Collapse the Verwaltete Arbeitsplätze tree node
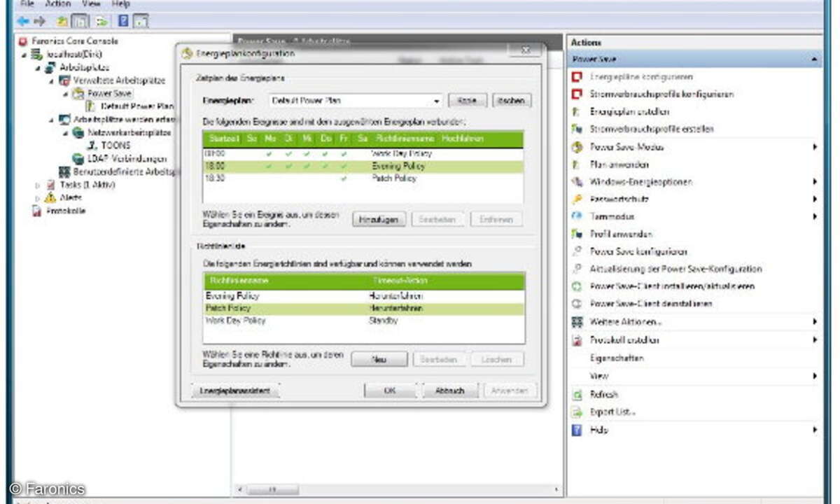 click(51, 80)
